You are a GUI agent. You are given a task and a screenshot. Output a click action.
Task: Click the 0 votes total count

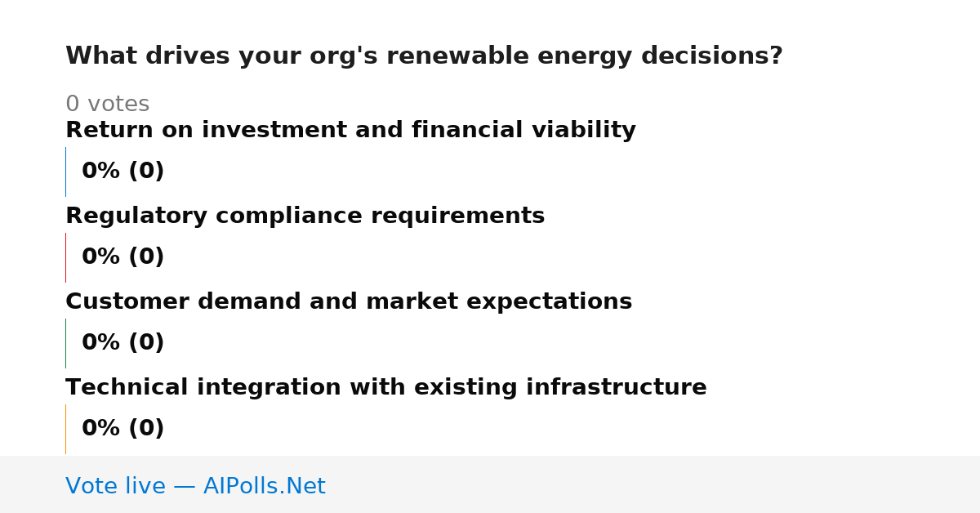pos(107,105)
